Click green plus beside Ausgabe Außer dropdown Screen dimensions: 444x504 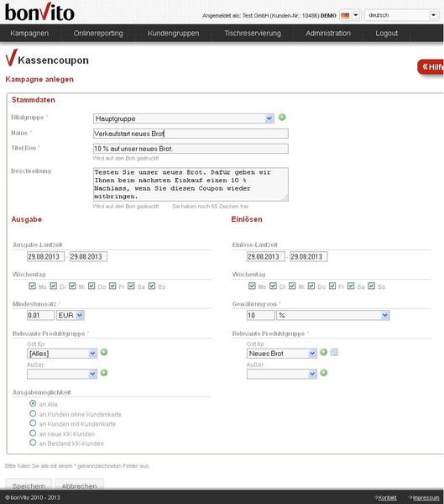[x=104, y=372]
